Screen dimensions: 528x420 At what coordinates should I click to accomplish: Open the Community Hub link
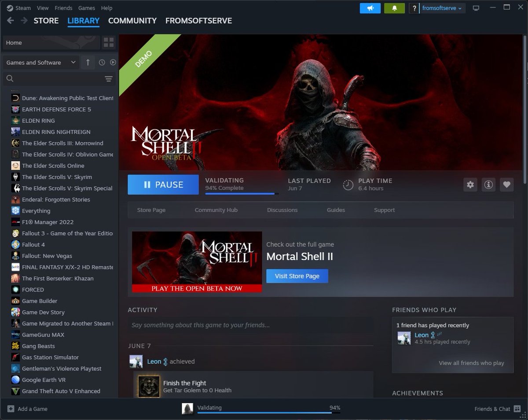tap(216, 210)
